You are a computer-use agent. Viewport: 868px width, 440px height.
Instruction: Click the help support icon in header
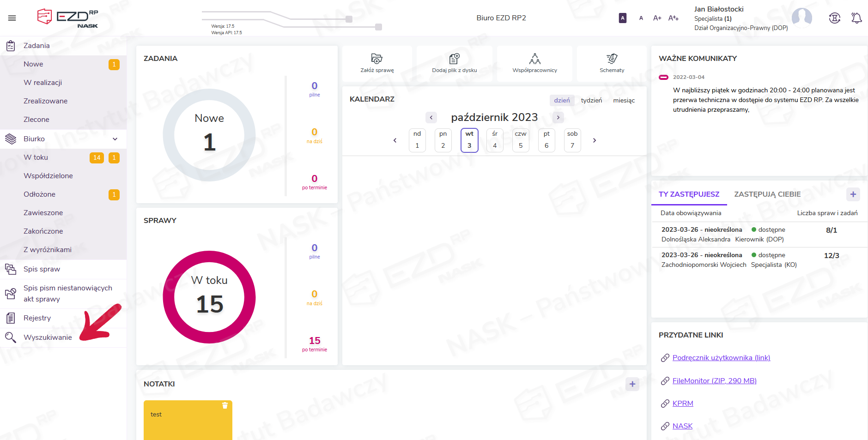[x=834, y=18]
